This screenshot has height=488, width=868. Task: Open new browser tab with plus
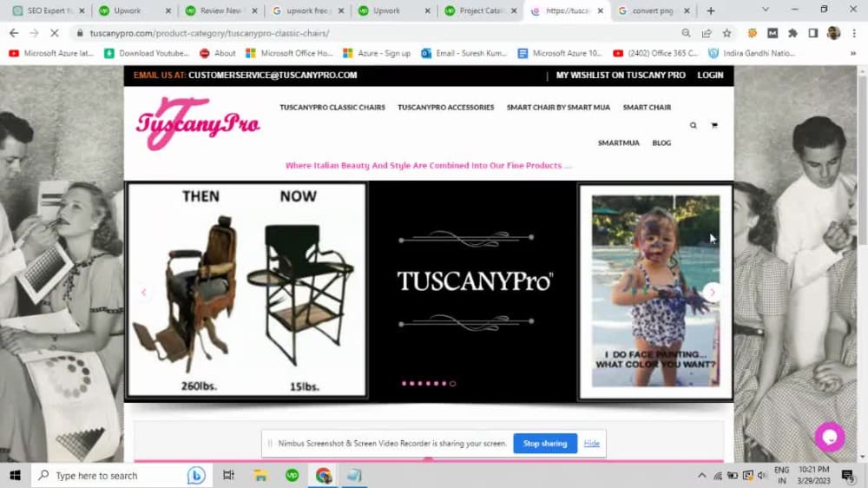711,10
